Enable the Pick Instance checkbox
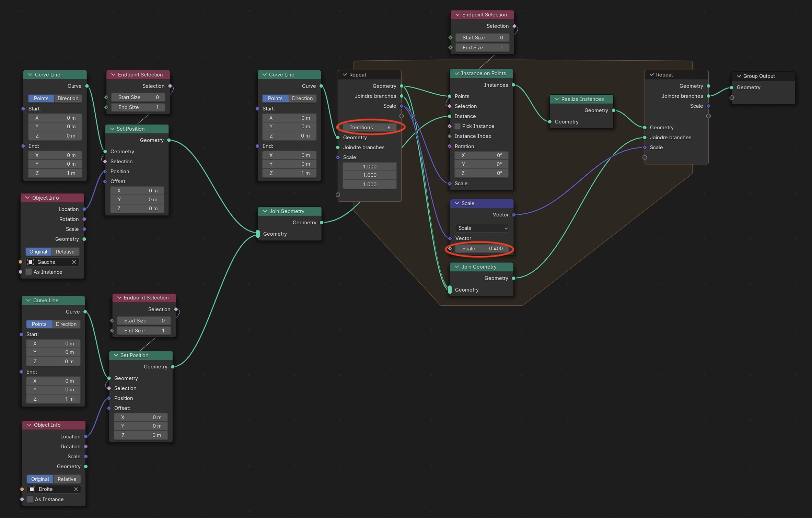This screenshot has width=812, height=518. [x=457, y=126]
